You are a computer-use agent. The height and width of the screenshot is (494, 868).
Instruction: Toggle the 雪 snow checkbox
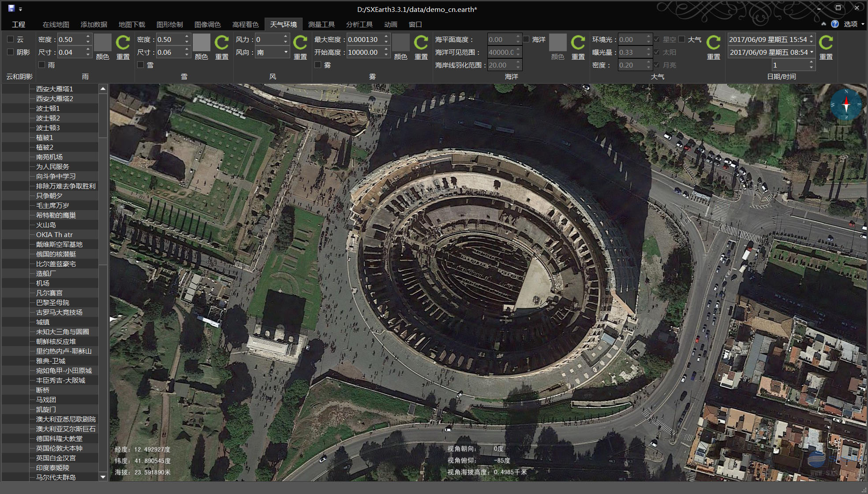point(141,65)
